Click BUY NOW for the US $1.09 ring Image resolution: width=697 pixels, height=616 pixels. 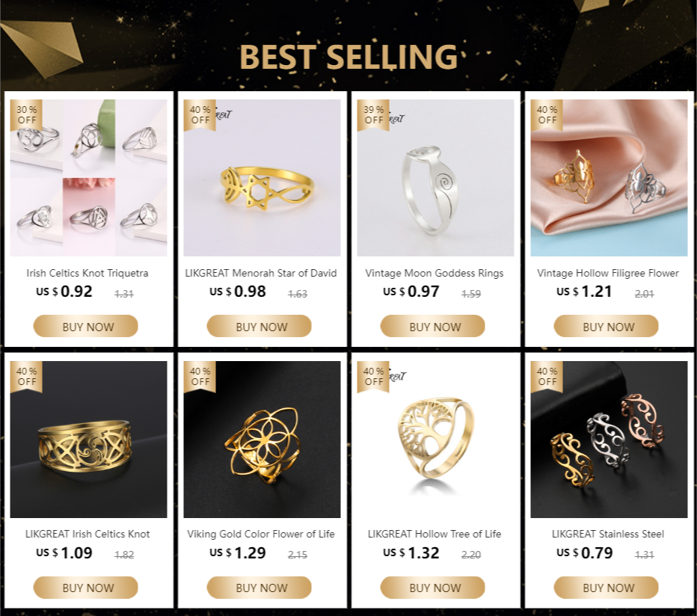pyautogui.click(x=86, y=588)
